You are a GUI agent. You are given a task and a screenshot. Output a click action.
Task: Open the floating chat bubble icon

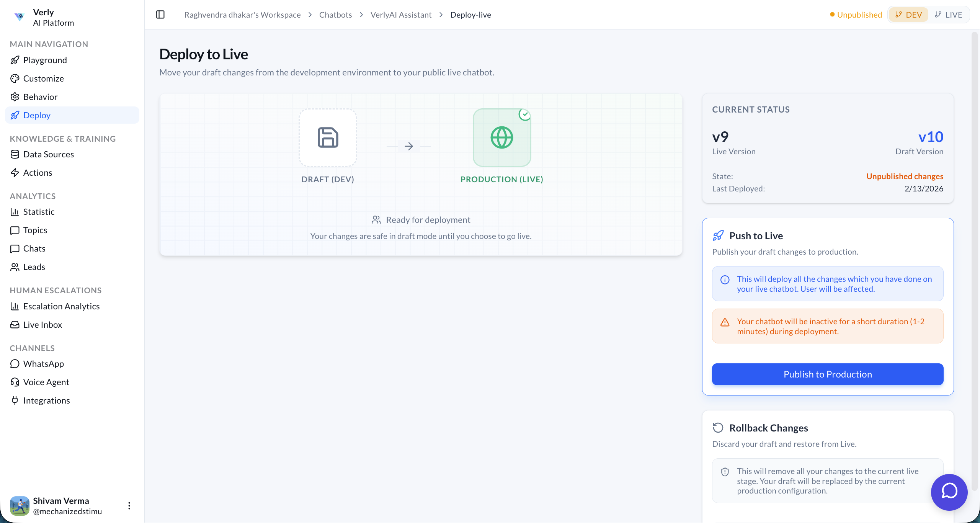click(949, 492)
